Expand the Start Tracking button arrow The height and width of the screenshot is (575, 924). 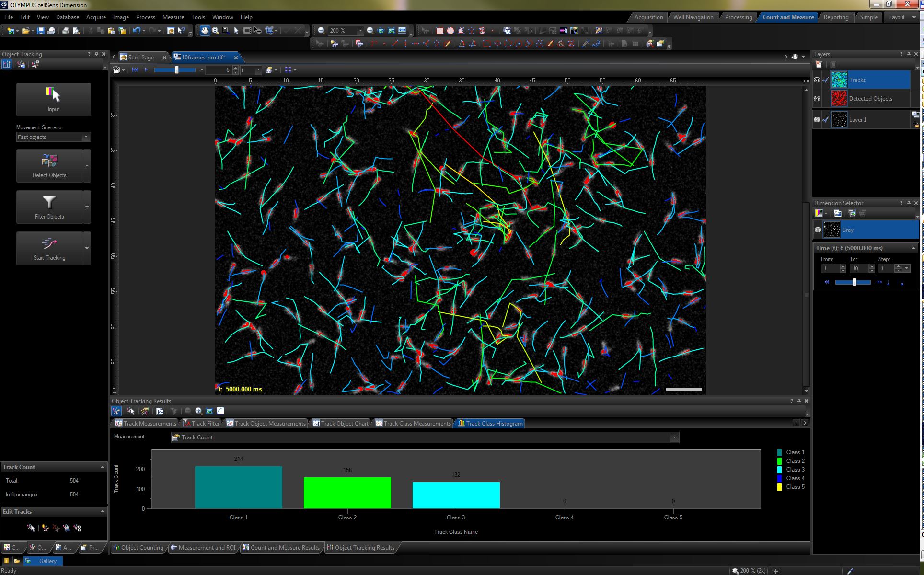[87, 248]
